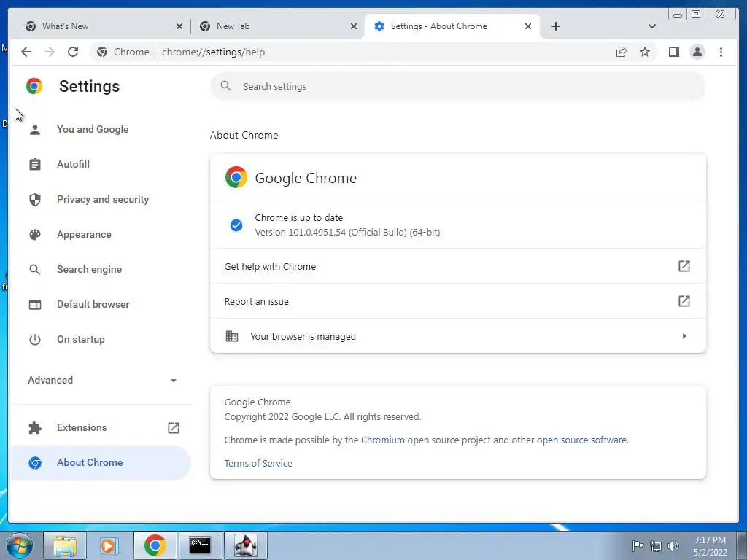Click the share page icon in address bar
Viewport: 747px width, 560px height.
pyautogui.click(x=622, y=52)
